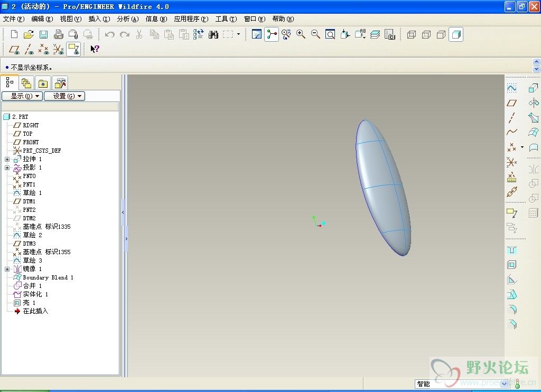This screenshot has height=392, width=541.
Task: Save the model with the disk icon
Action: pyautogui.click(x=43, y=34)
